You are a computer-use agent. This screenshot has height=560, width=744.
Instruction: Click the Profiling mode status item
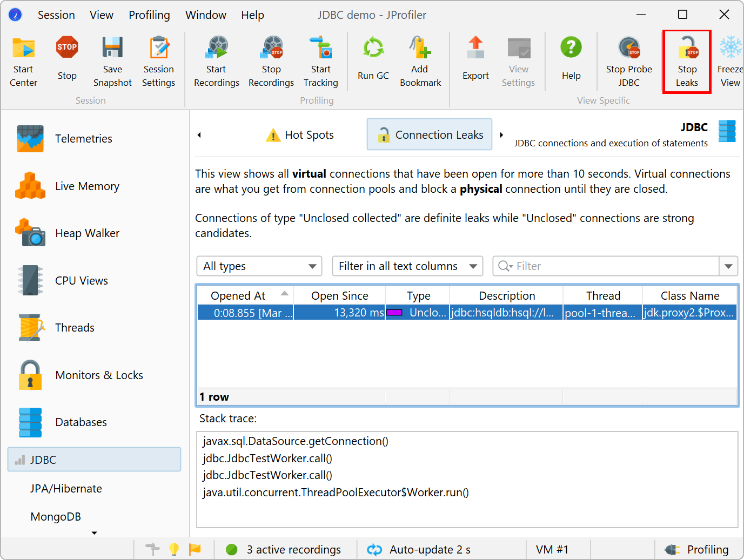697,550
